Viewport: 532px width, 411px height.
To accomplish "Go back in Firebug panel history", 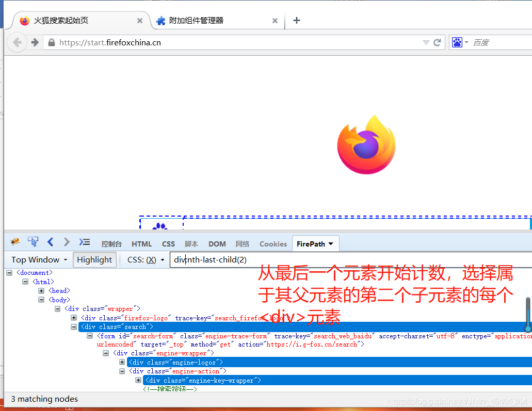I will pyautogui.click(x=51, y=242).
